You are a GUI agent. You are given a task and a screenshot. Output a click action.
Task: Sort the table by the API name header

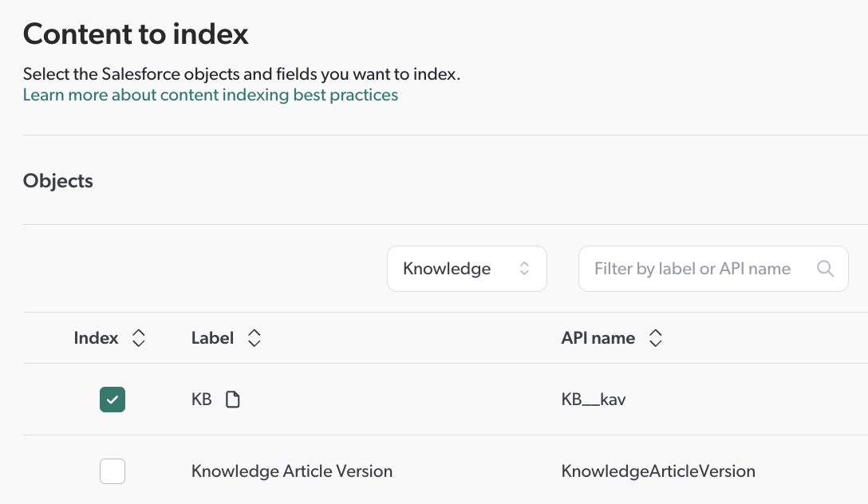(598, 337)
